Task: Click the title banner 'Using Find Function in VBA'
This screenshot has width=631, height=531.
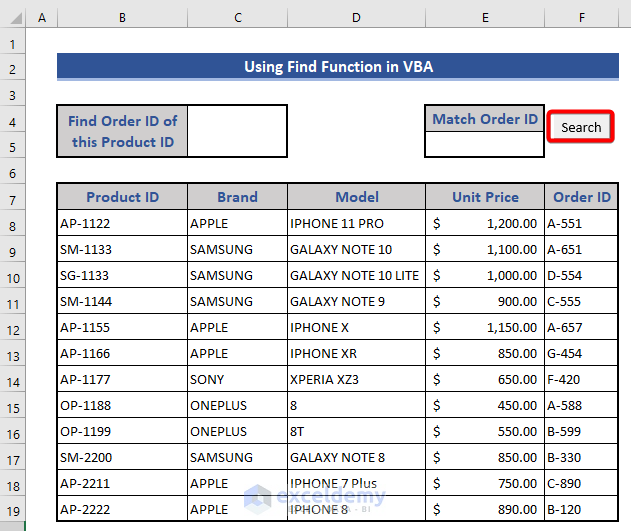Action: pos(337,67)
